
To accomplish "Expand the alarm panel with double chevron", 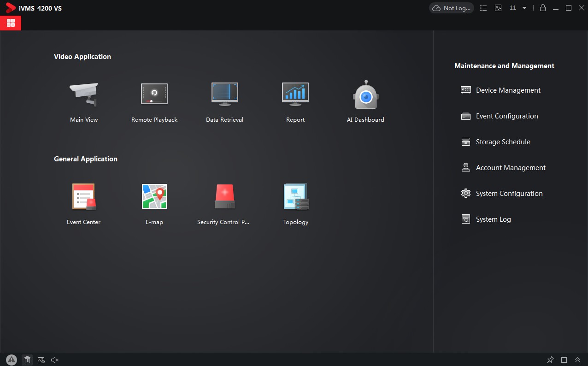I will (577, 360).
